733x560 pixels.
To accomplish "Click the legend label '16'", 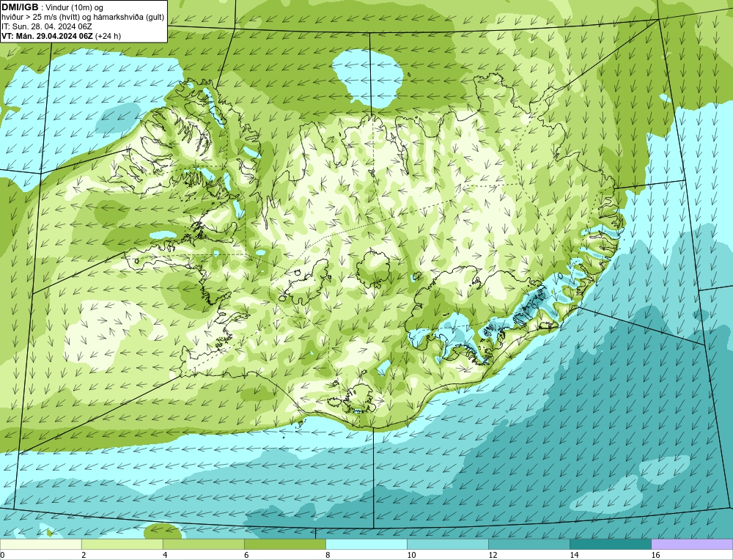I will click(x=655, y=555).
